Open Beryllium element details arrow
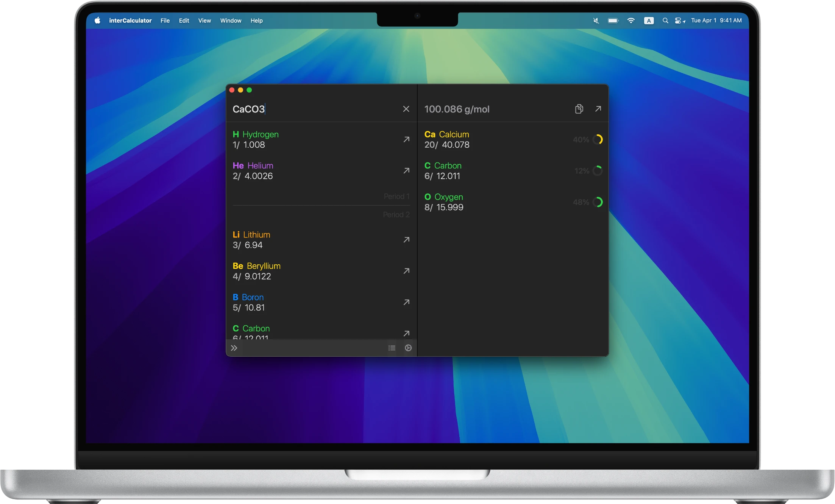This screenshot has width=835, height=504. pos(406,271)
